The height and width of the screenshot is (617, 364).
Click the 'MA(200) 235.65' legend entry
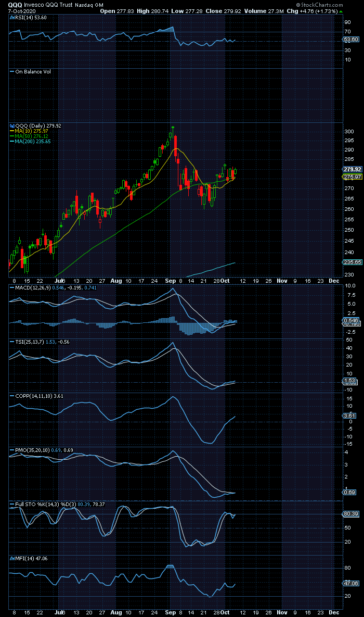33,141
